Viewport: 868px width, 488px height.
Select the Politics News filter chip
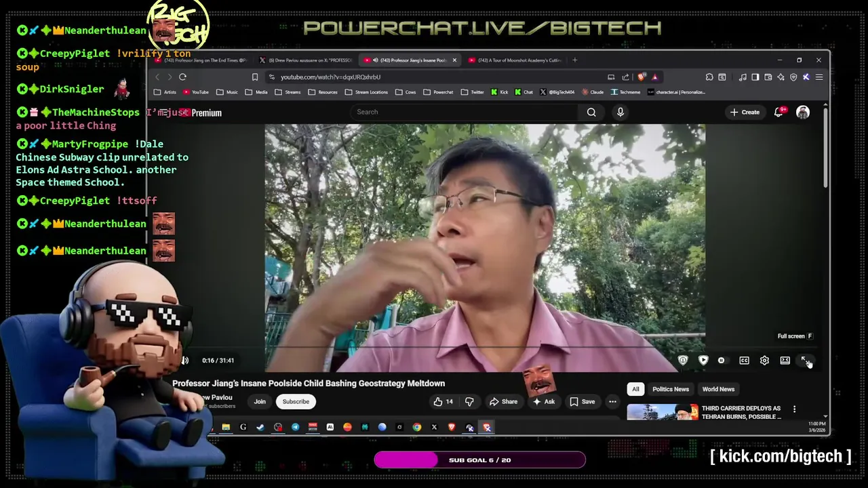670,389
